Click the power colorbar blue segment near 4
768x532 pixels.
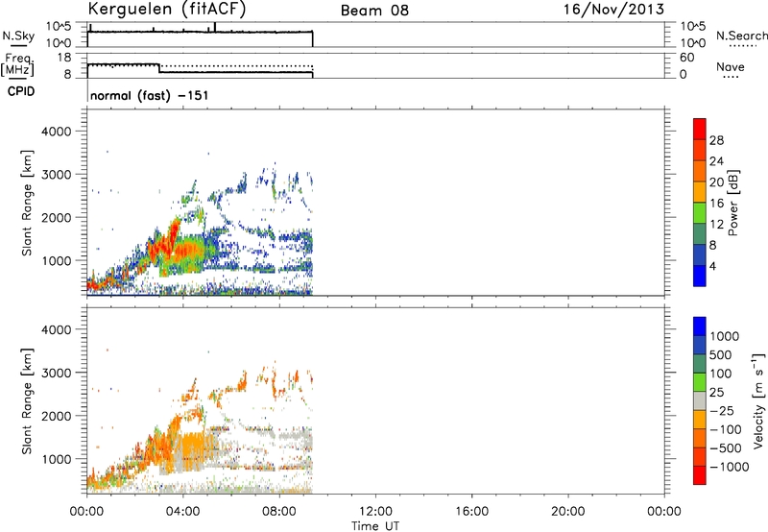tap(700, 276)
